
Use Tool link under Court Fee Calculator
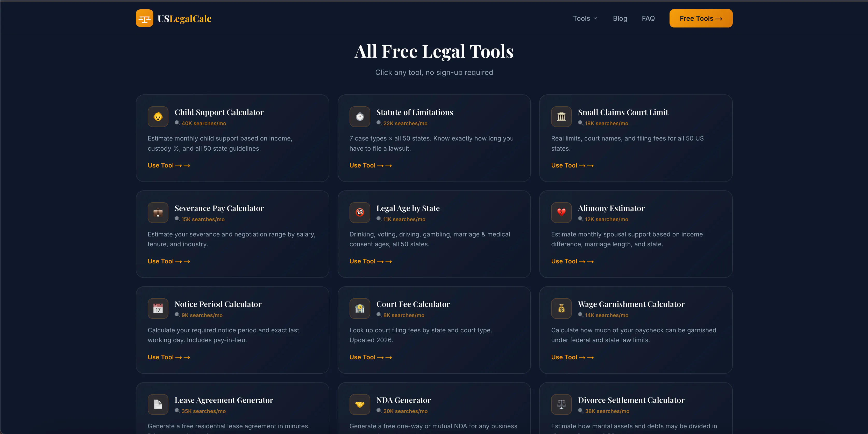371,357
